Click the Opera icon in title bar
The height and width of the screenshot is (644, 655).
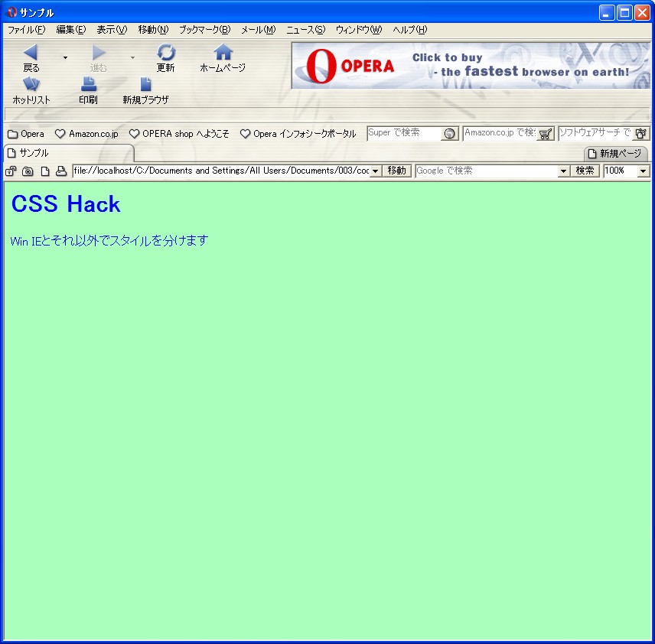pos(11,12)
